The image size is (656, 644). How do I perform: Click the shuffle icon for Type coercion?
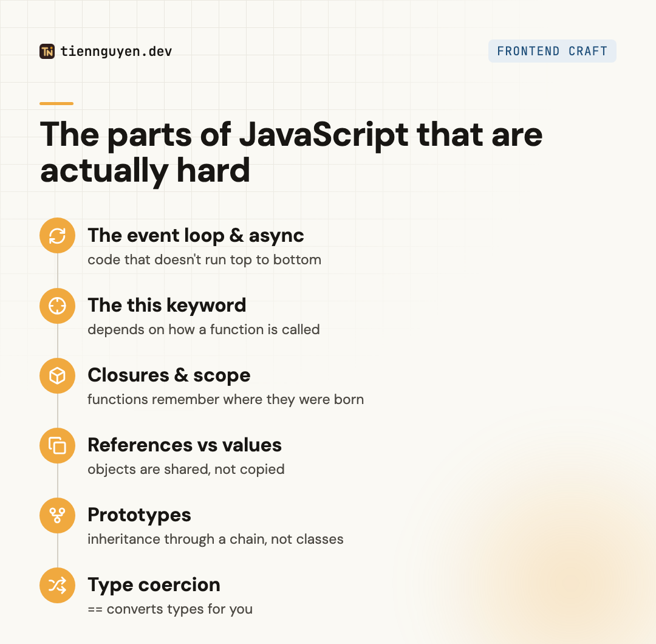[x=57, y=585]
